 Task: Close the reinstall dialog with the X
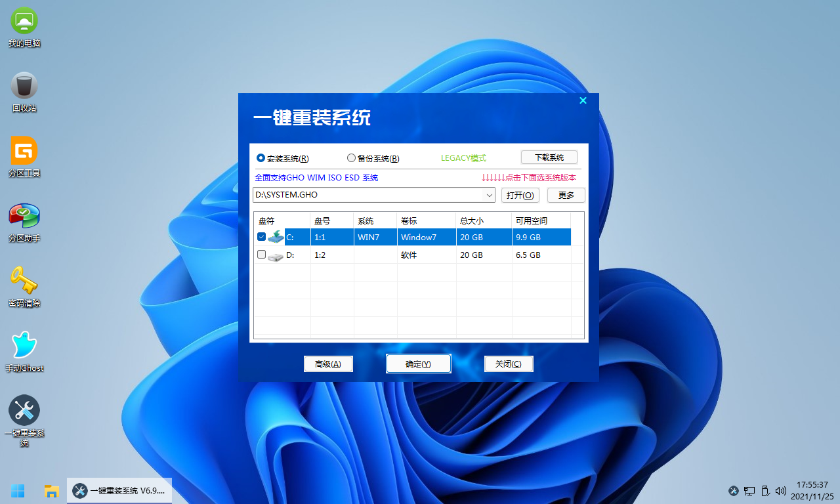pyautogui.click(x=583, y=100)
